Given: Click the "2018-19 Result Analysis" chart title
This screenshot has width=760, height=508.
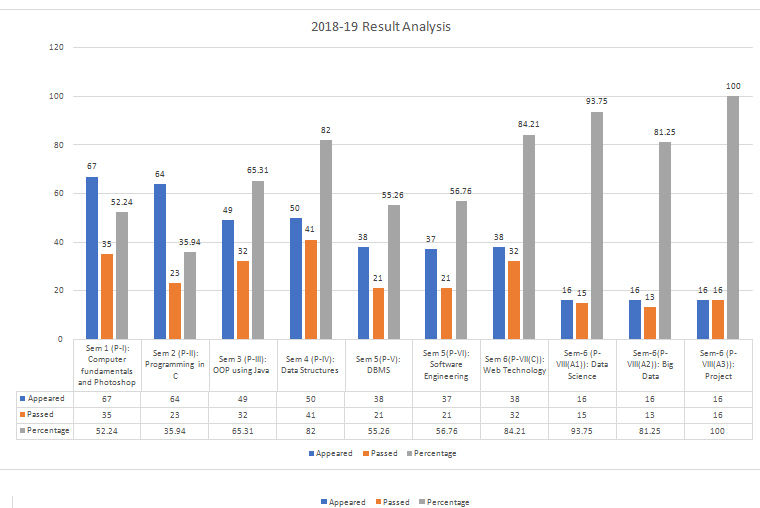Looking at the screenshot, I should coord(380,27).
